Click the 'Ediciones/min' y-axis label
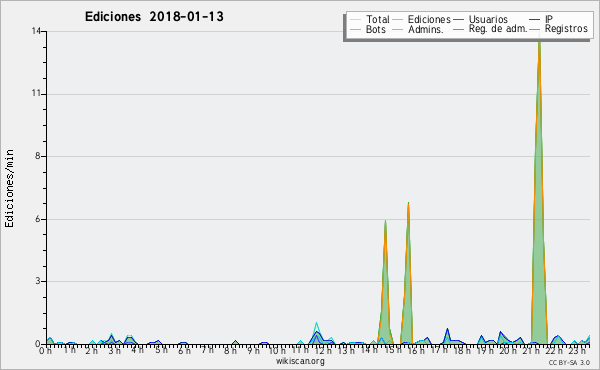The width and height of the screenshot is (600, 370). [9, 189]
